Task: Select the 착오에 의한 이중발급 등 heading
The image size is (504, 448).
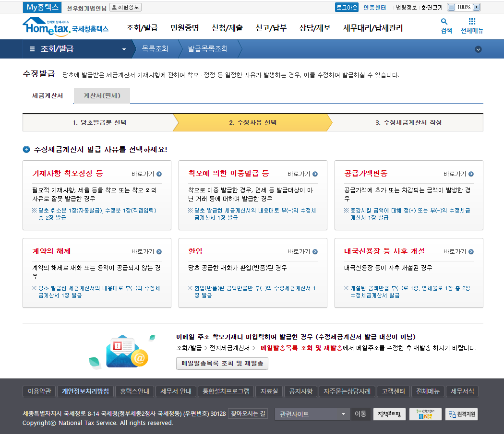Action: click(x=228, y=174)
